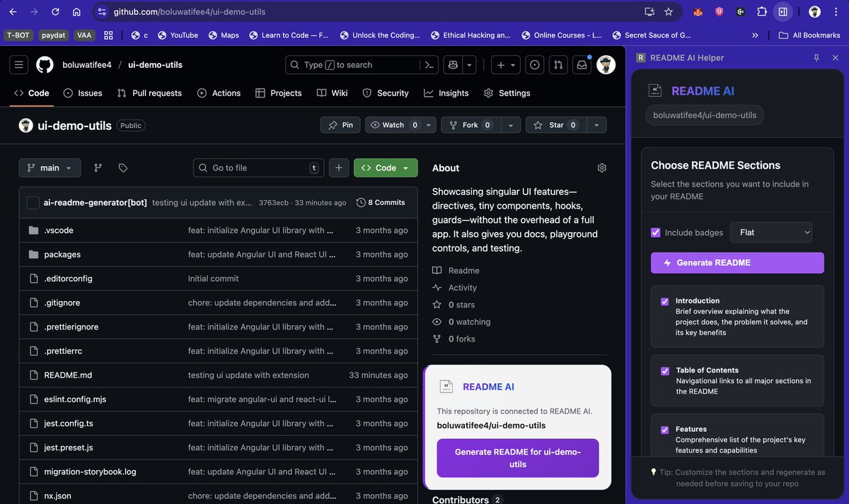Image resolution: width=849 pixels, height=504 pixels.
Task: Open the create new plus dropdown
Action: [x=507, y=64]
